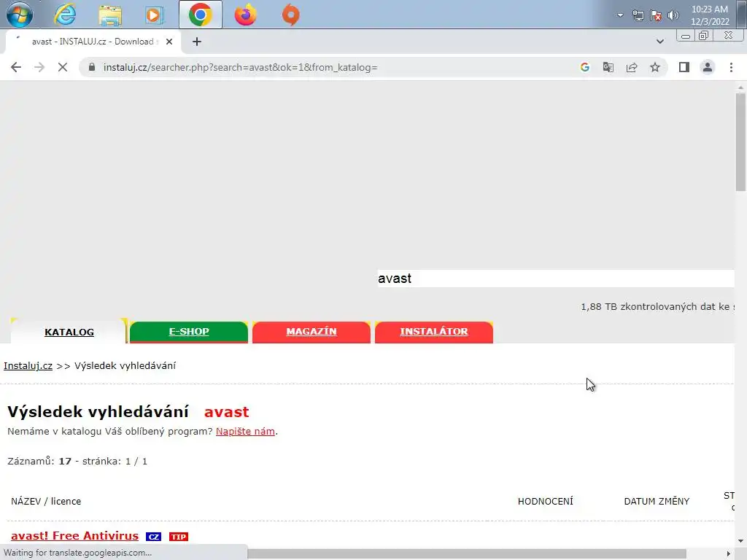The height and width of the screenshot is (560, 747).
Task: Click the Napište nám link
Action: tap(245, 431)
